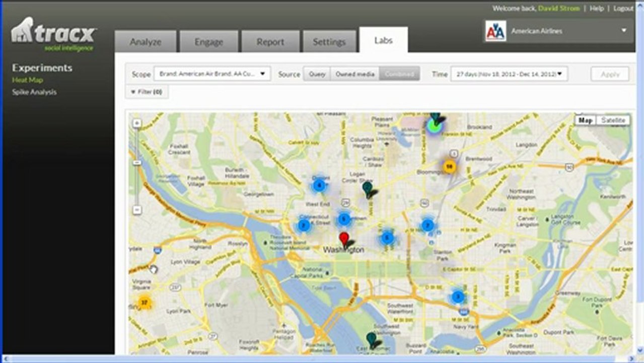Open the yellow 10 cluster near Bloomingdale
Screen dimensions: 644x363
pos(449,166)
